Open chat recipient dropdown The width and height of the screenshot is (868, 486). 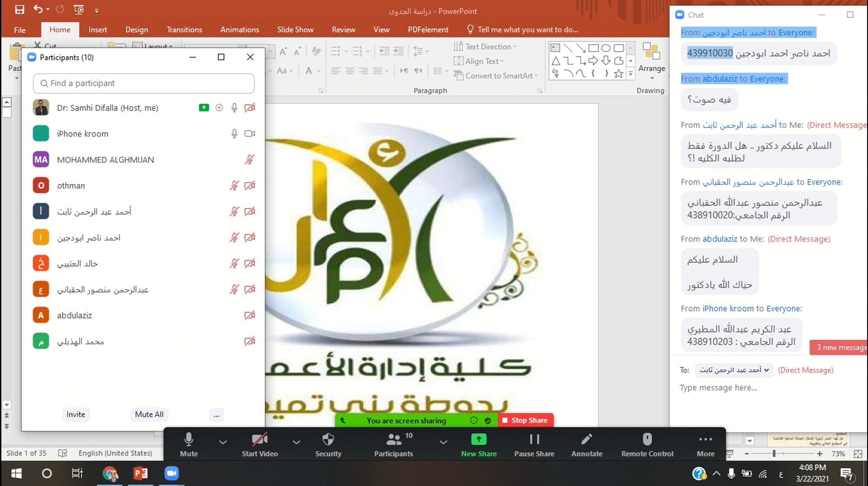[x=734, y=370]
